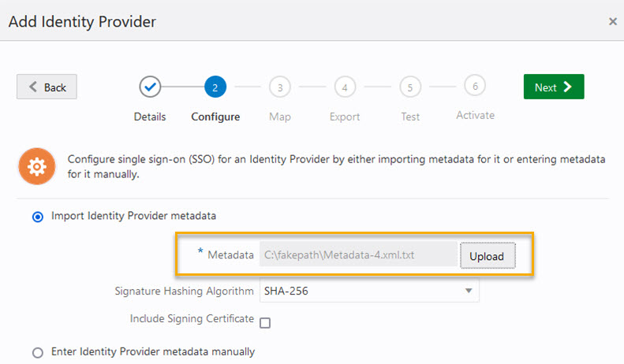Screen dimensions: 624x364
Task: Proceed with the green Next button
Action: tap(554, 87)
